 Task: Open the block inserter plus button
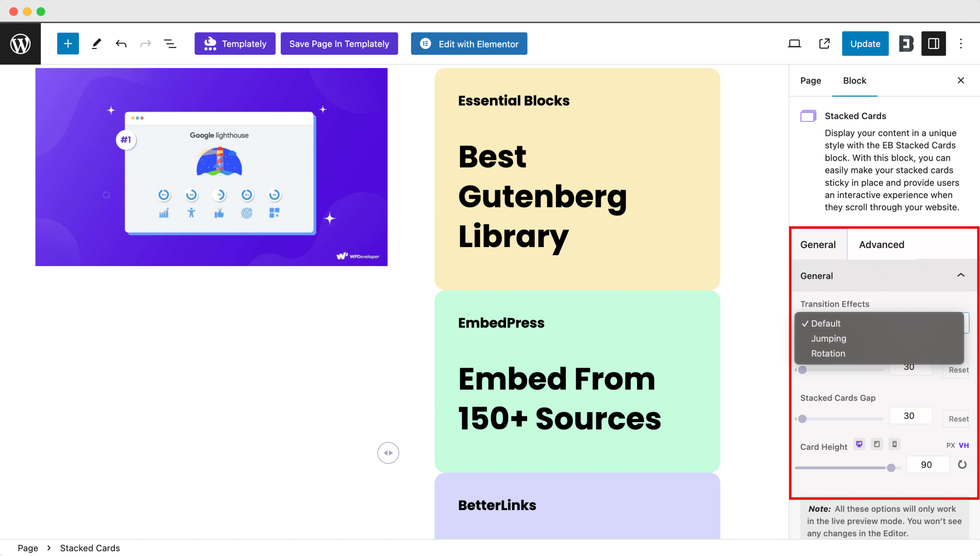68,44
